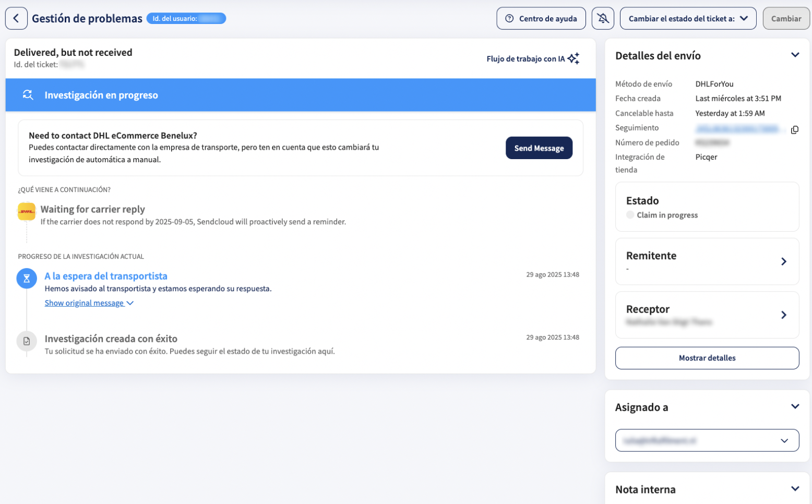Image resolution: width=812 pixels, height=504 pixels.
Task: Open the Remitente sender details
Action: coord(707,261)
